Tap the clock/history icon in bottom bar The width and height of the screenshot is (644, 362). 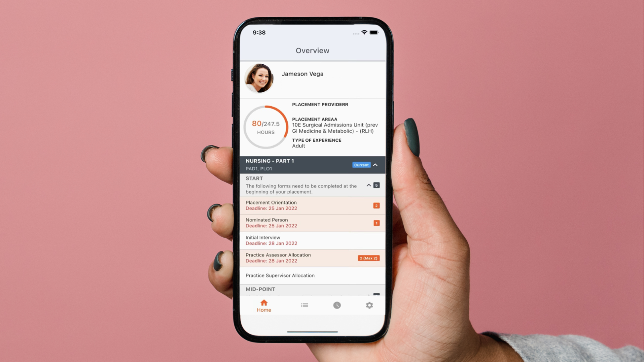337,305
